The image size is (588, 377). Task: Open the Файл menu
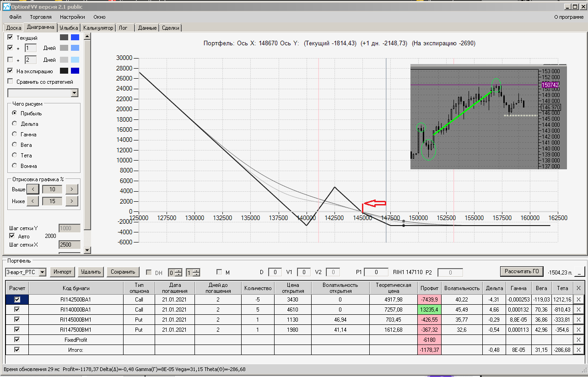point(15,17)
